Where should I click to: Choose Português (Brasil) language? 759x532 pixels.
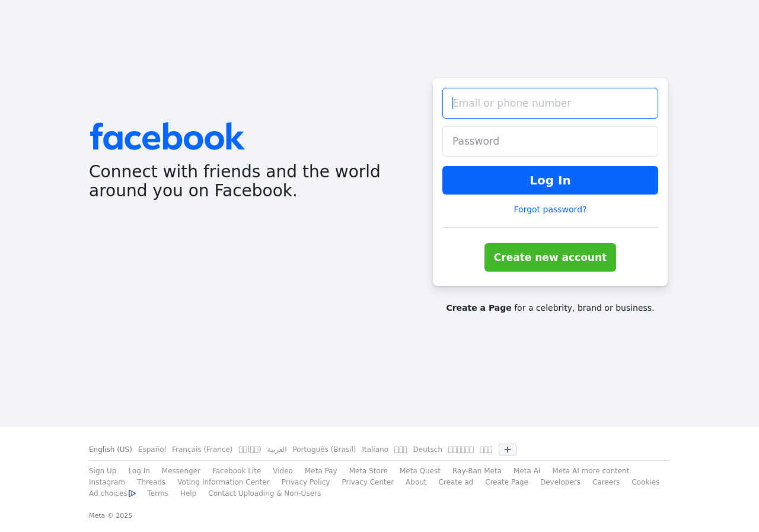coord(324,450)
